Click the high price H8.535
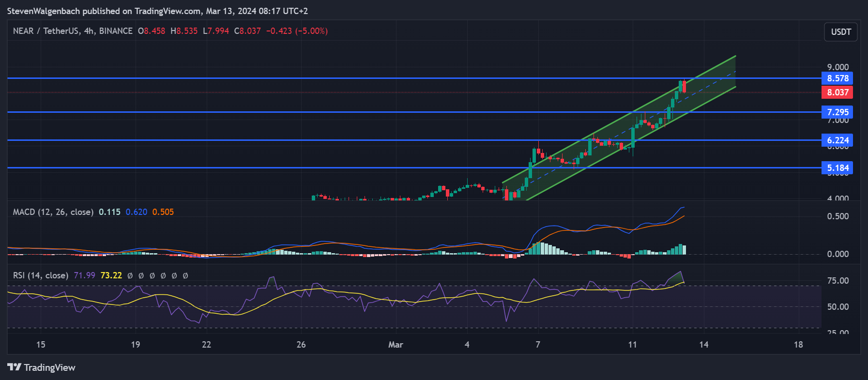This screenshot has width=868, height=380. pos(184,31)
